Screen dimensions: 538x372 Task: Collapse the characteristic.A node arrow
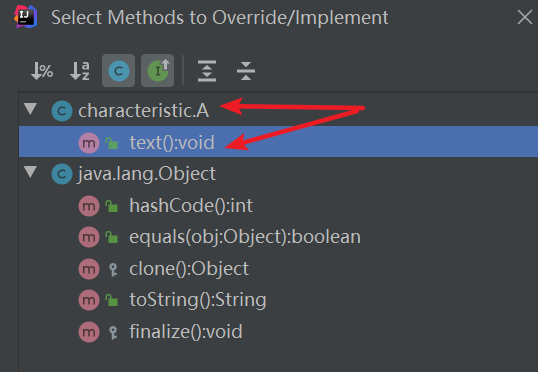pos(31,109)
